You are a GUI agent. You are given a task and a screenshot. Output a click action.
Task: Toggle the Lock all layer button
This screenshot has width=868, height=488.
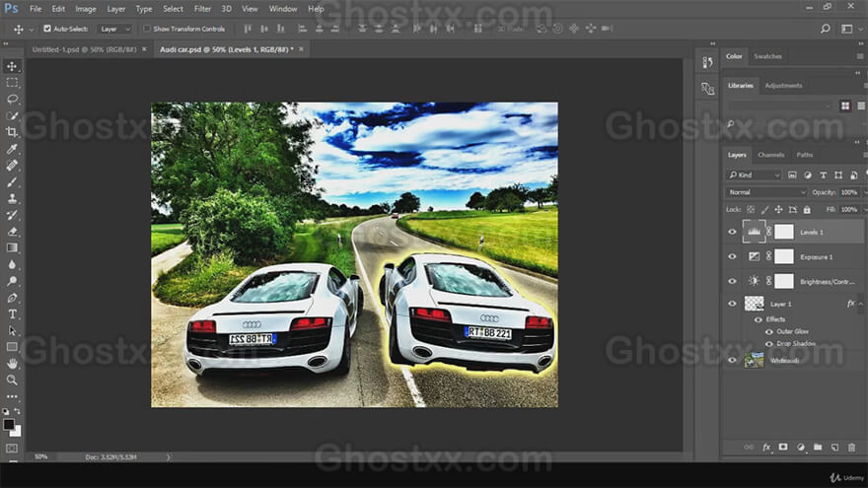[807, 210]
